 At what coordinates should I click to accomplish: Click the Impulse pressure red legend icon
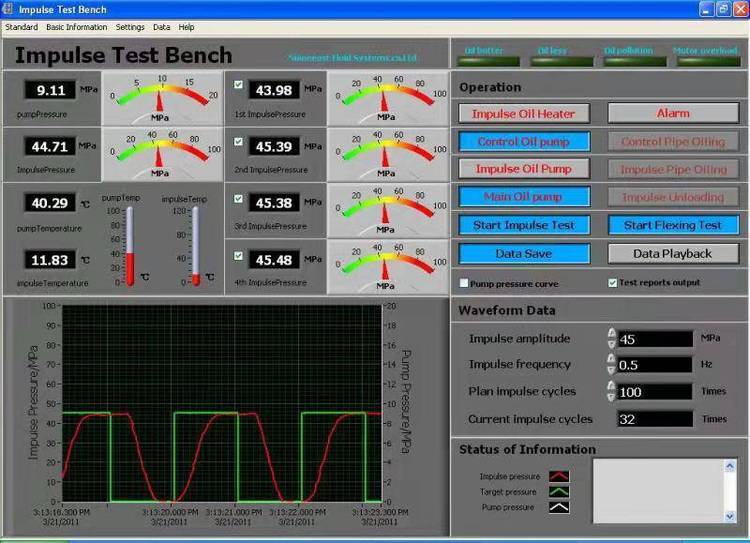560,477
